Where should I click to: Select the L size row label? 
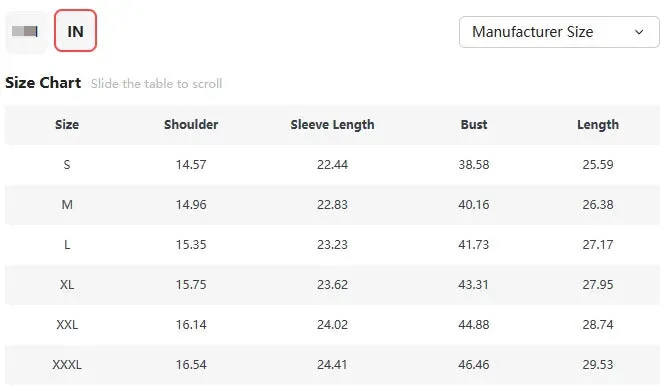pyautogui.click(x=67, y=245)
